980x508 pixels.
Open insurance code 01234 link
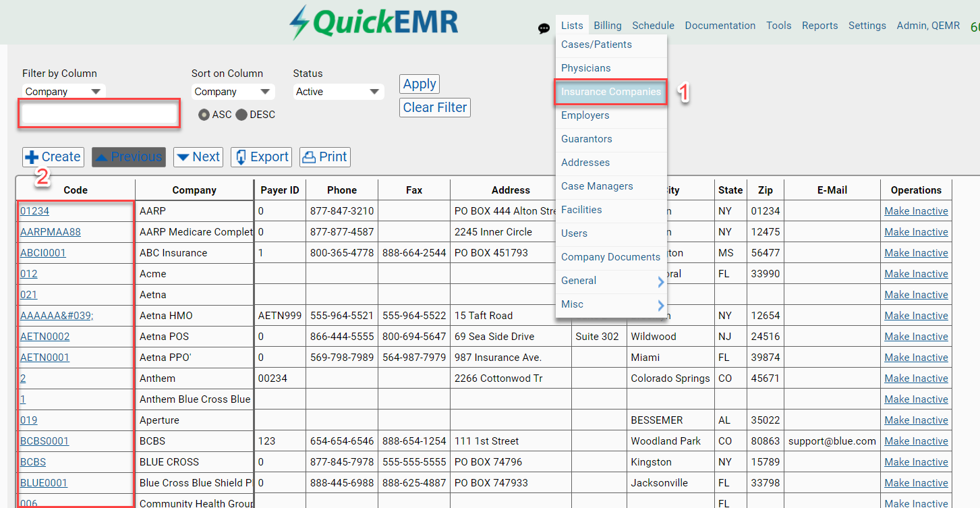tap(34, 211)
